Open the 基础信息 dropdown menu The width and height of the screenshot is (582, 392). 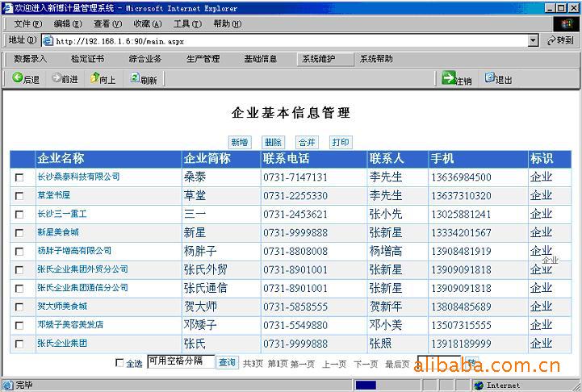(261, 59)
